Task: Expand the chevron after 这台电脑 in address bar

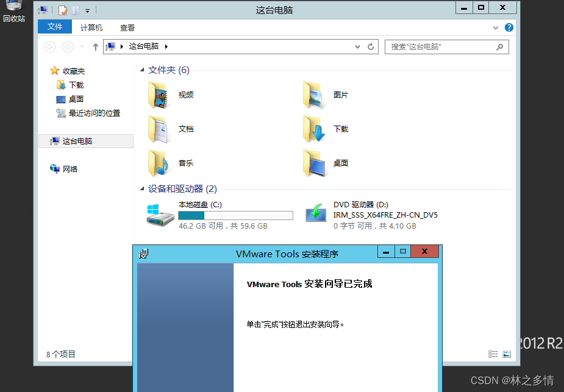Action: point(166,46)
